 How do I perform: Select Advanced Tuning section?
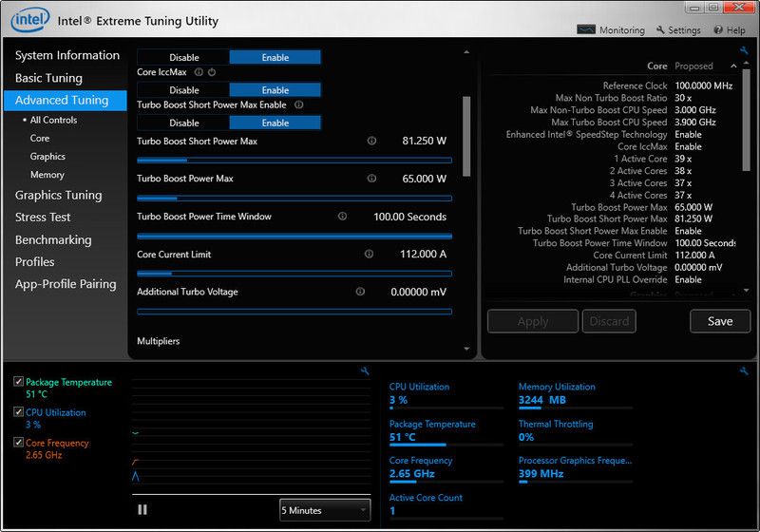click(x=65, y=101)
